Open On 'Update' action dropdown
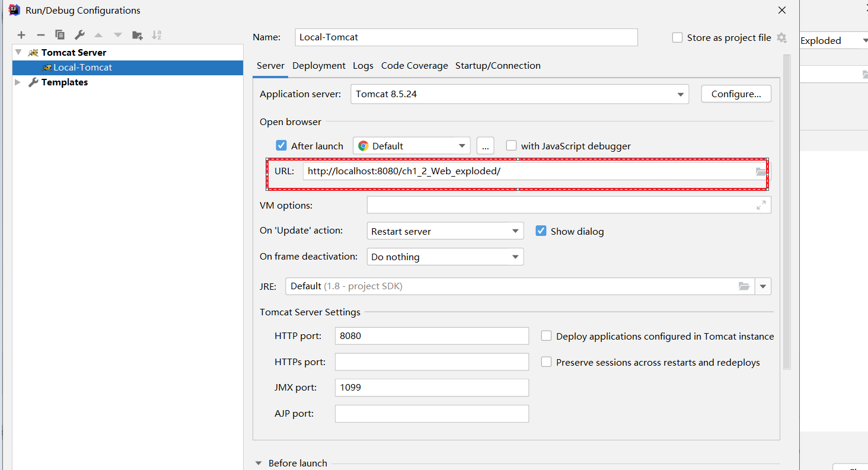The height and width of the screenshot is (470, 868). point(445,231)
